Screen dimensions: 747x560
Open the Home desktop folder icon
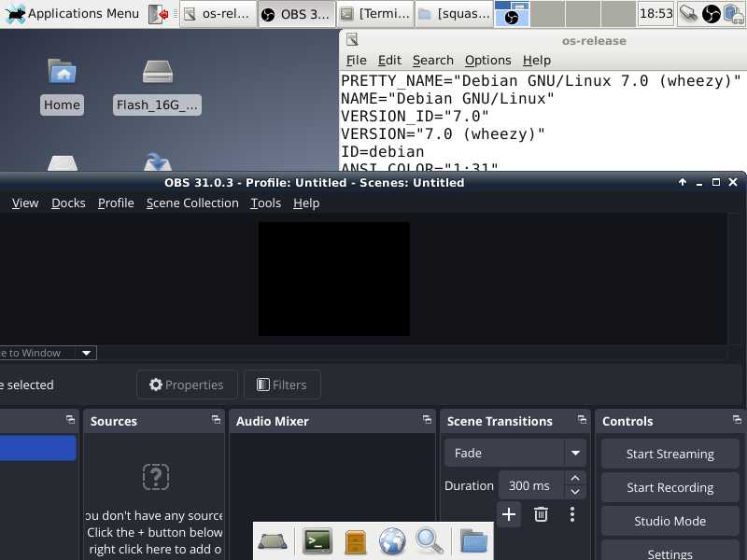(x=62, y=87)
